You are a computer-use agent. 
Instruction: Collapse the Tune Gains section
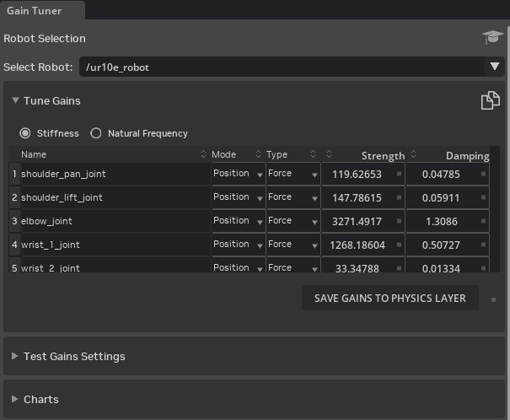tap(15, 100)
